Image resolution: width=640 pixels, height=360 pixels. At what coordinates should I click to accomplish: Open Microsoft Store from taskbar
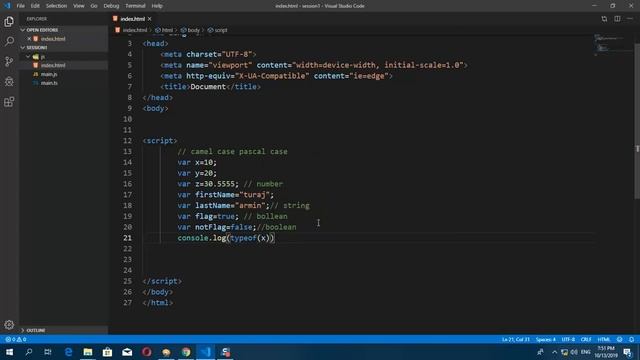pos(107,352)
